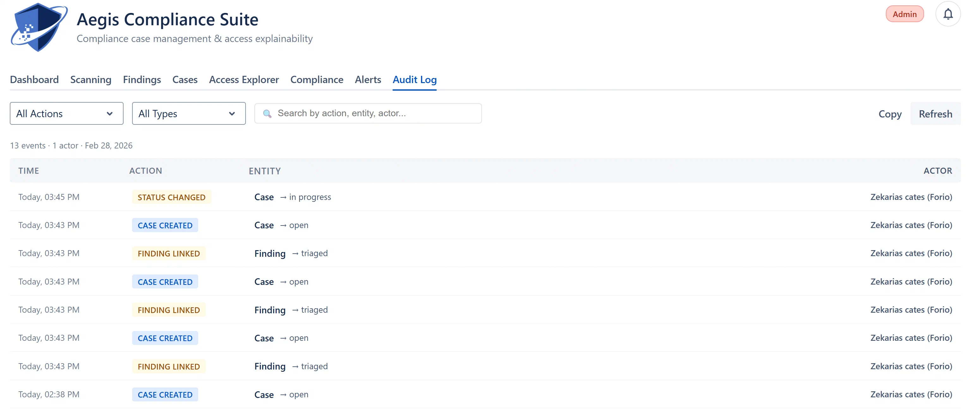
Task: Click the search magnifier icon
Action: (267, 114)
